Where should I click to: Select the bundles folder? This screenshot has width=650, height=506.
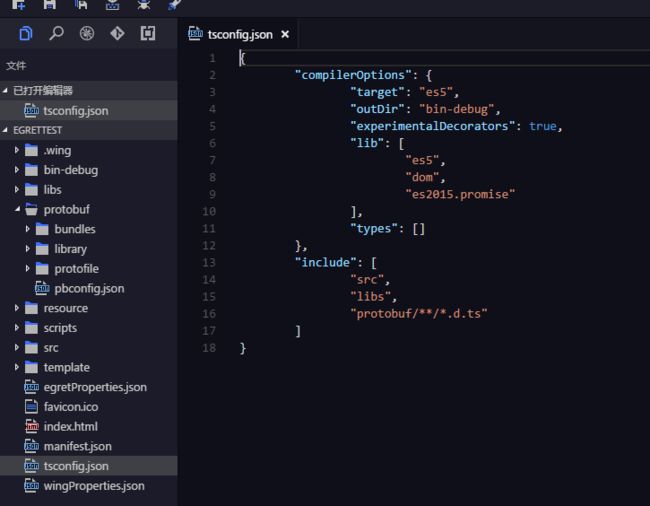tap(89, 229)
